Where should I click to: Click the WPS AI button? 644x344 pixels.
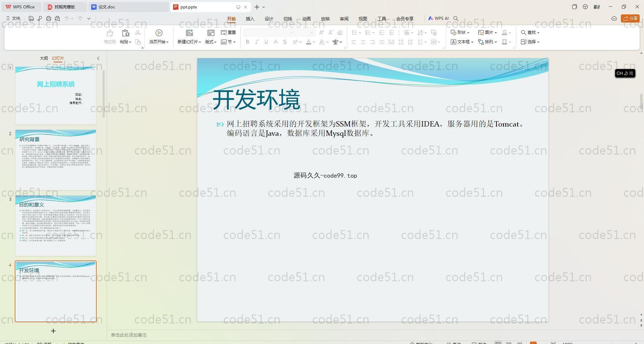438,18
